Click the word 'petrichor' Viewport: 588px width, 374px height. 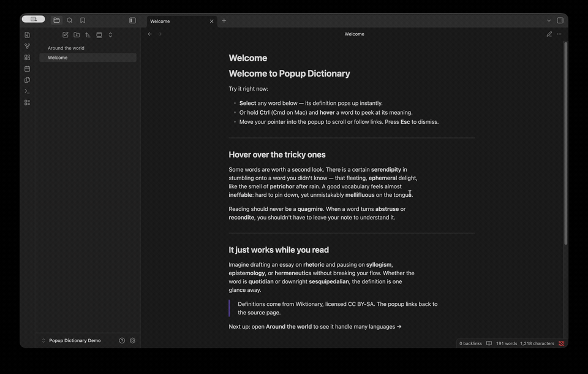(282, 186)
